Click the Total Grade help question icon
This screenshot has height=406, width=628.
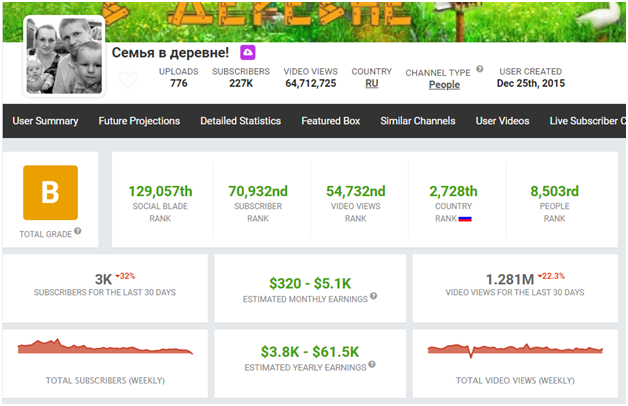(78, 231)
